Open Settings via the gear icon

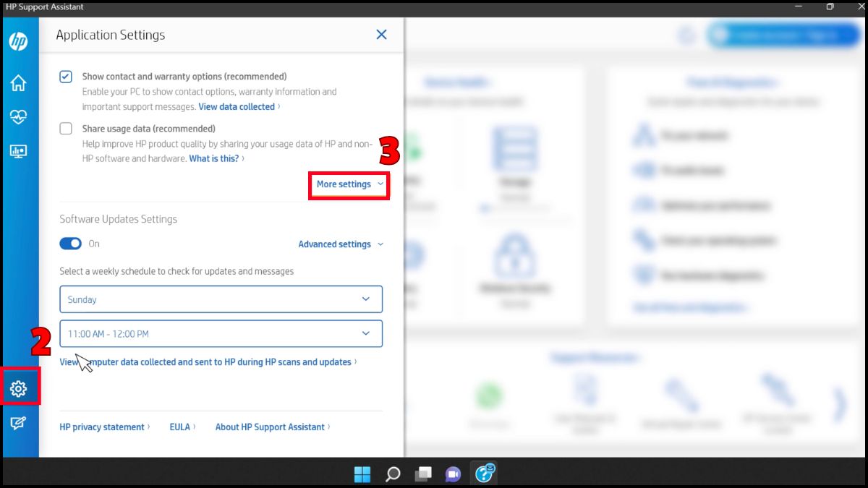click(18, 389)
